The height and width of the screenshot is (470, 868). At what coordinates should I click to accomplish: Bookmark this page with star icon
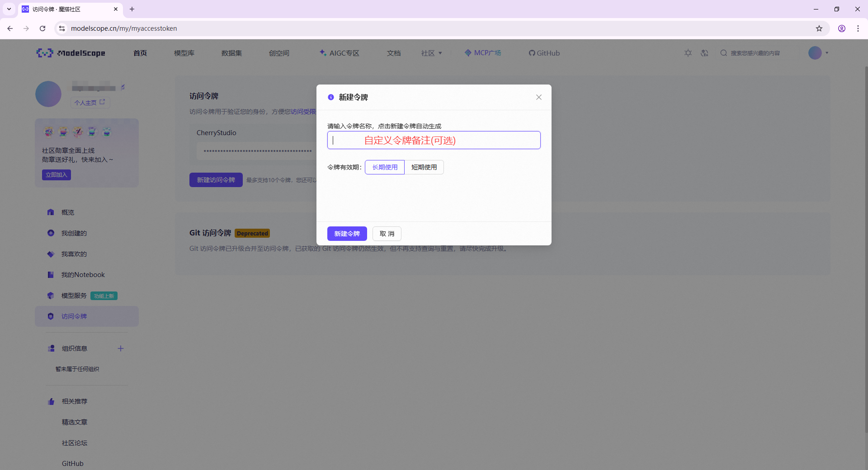pos(819,28)
